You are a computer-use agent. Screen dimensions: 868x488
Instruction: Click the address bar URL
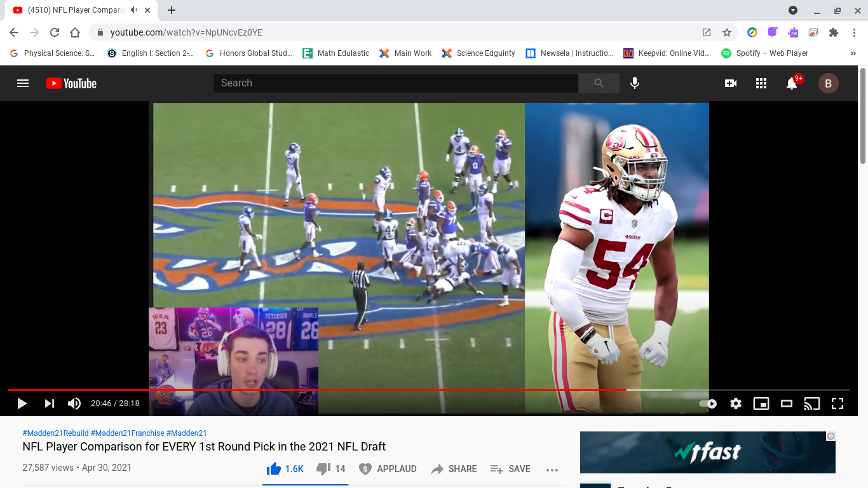pos(186,32)
